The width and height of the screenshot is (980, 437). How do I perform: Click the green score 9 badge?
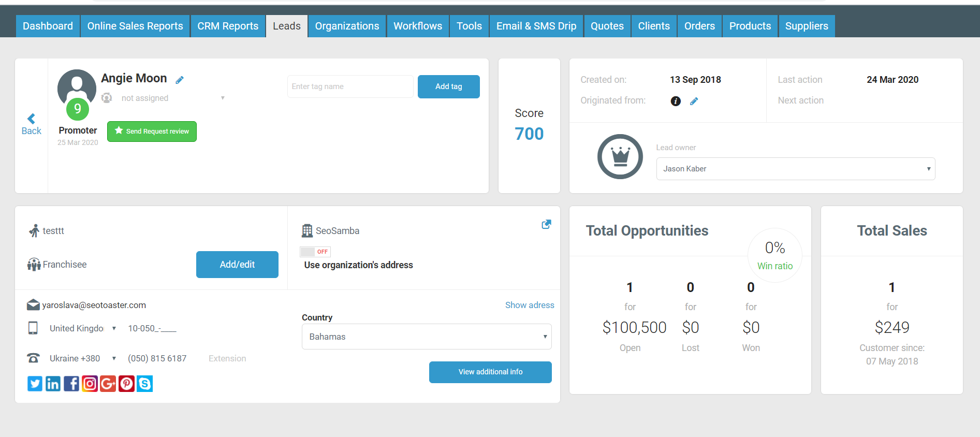point(78,109)
